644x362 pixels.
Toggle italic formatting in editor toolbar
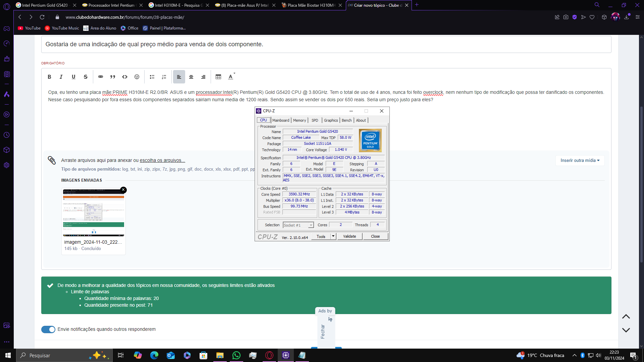(61, 77)
